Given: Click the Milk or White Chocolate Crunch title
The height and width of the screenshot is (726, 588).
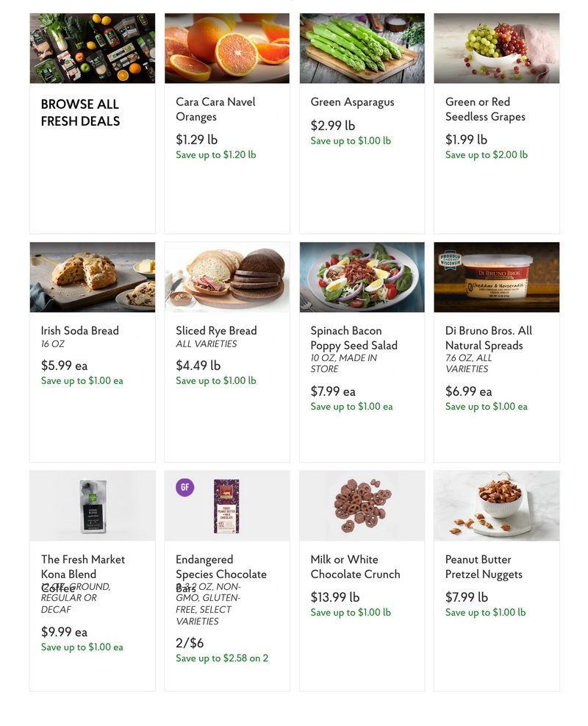Looking at the screenshot, I should coord(355,566).
